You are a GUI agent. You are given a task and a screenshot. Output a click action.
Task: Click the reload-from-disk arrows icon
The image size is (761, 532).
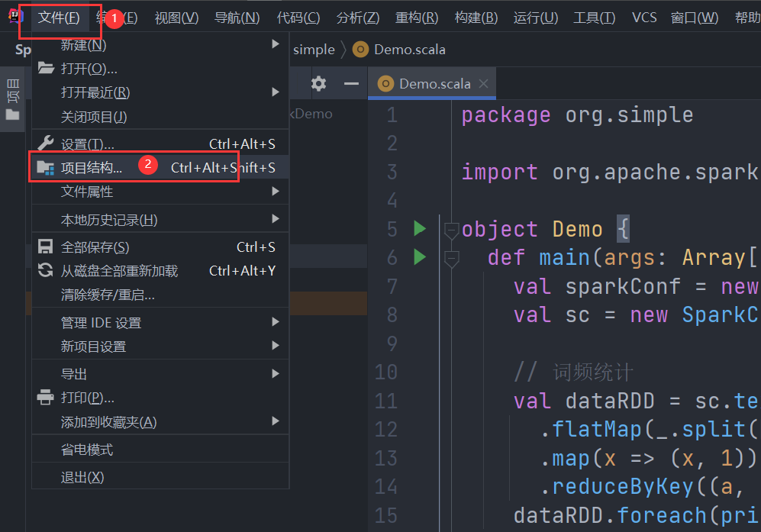(46, 270)
